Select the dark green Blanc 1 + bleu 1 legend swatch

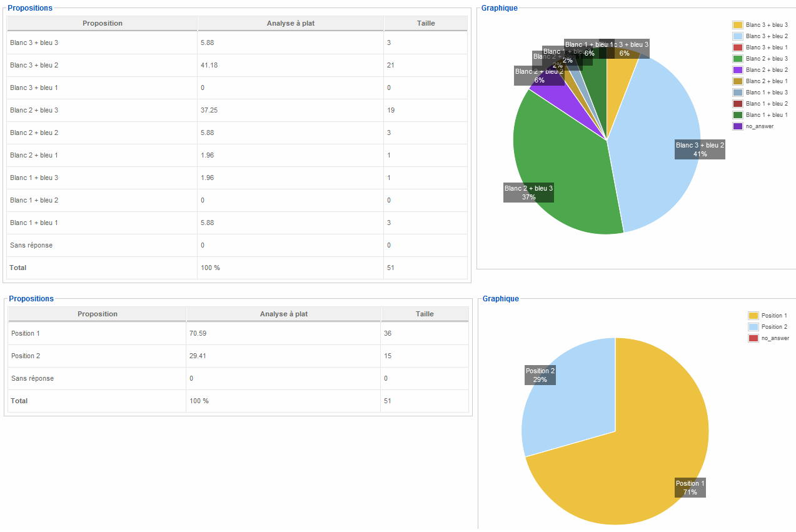[x=737, y=115]
